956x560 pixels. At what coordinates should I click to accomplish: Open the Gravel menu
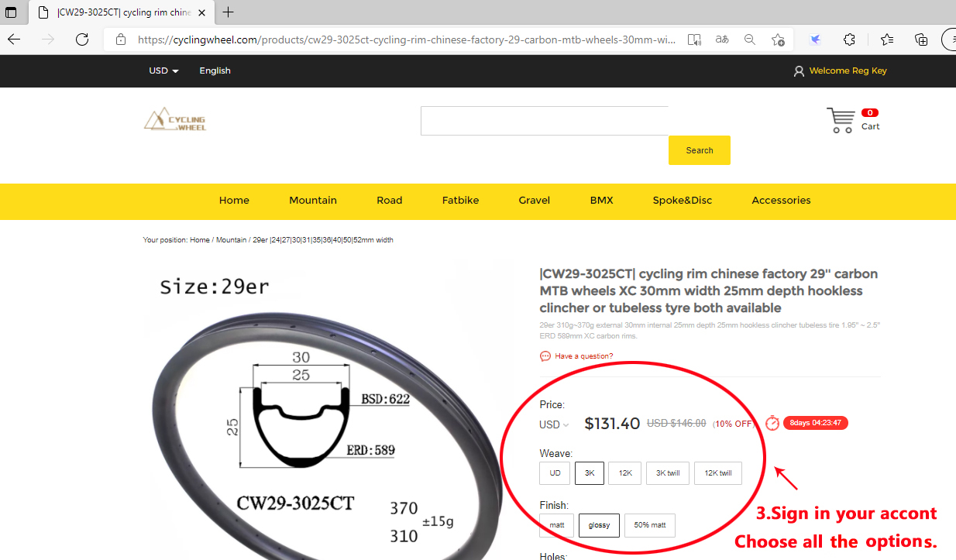[x=535, y=201]
